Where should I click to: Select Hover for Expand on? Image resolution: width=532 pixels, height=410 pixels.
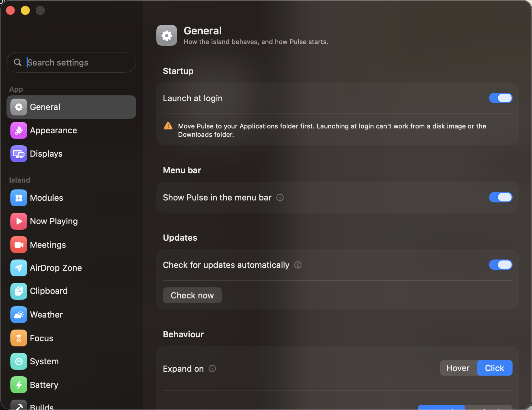pyautogui.click(x=458, y=368)
